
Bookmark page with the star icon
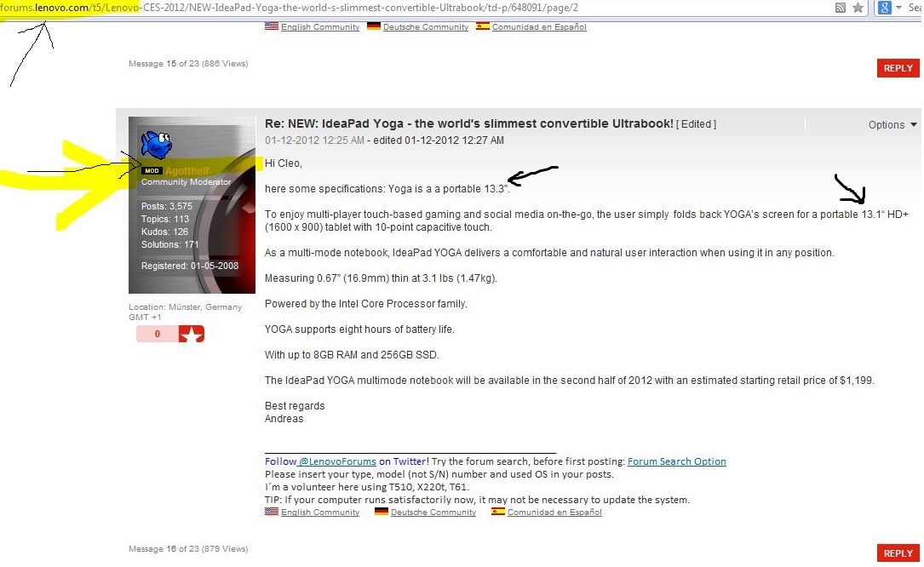tap(858, 8)
